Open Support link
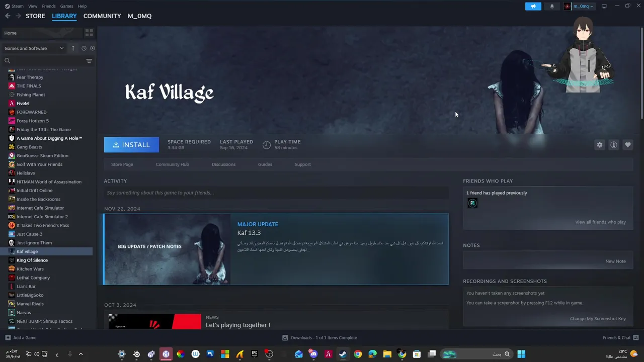 (302, 164)
